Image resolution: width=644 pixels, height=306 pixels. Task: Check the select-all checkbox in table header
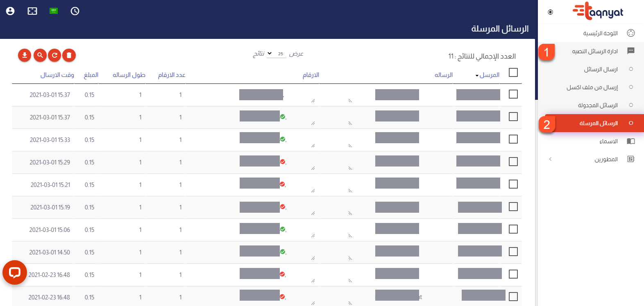(513, 72)
